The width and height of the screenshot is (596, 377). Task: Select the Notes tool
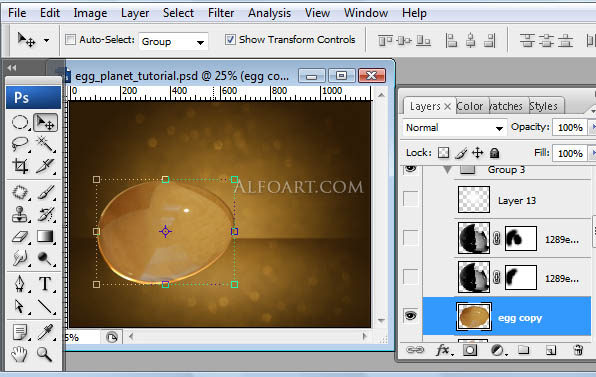20,332
